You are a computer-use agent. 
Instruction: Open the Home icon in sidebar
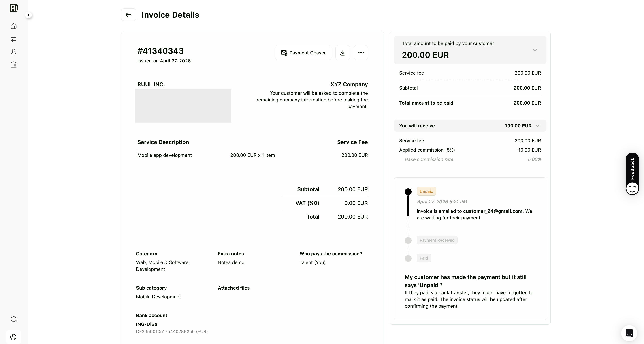point(14,26)
